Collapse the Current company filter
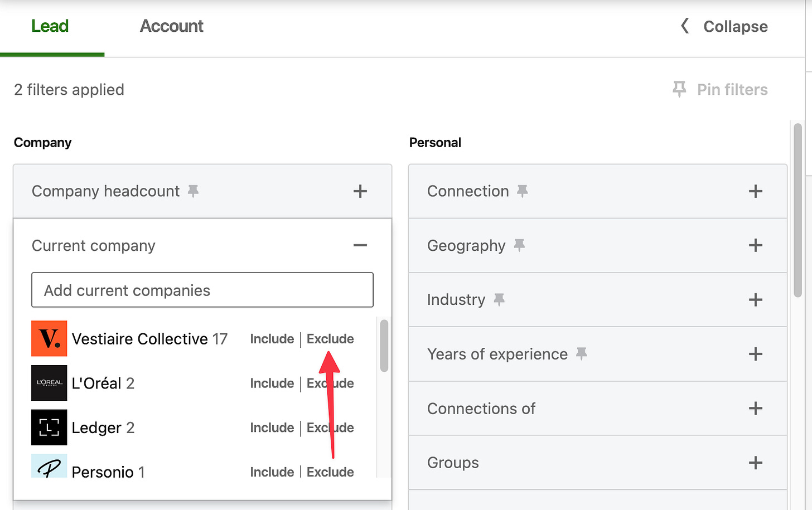The image size is (812, 510). (360, 245)
